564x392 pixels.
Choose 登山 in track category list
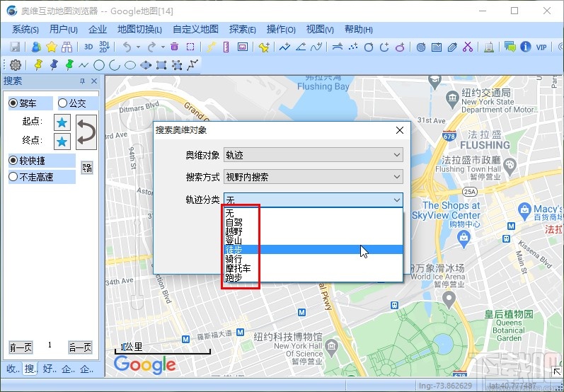pyautogui.click(x=313, y=241)
